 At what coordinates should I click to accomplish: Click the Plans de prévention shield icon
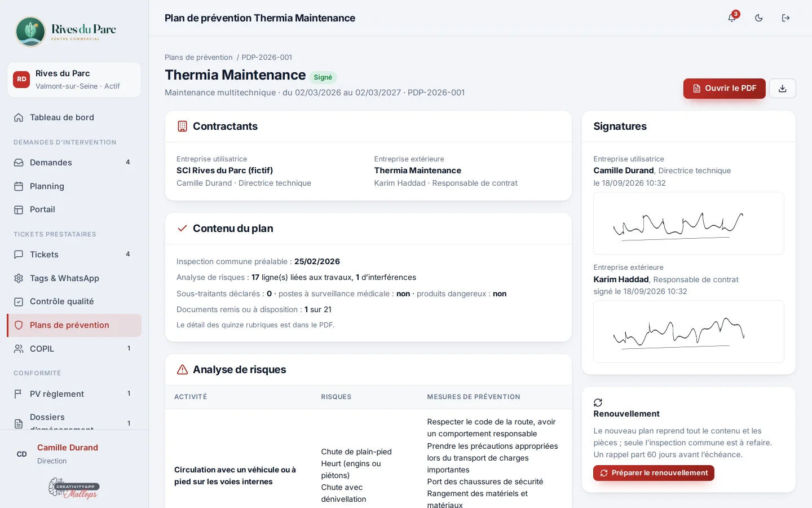pos(19,325)
